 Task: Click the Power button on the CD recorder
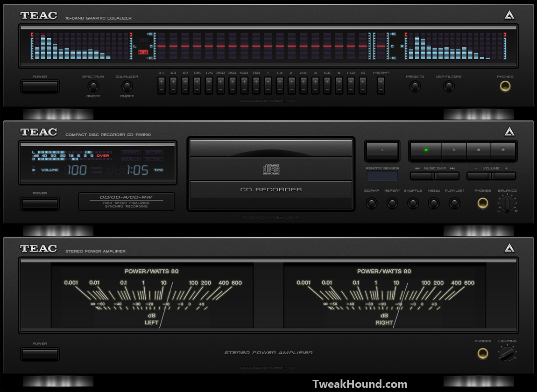[40, 204]
